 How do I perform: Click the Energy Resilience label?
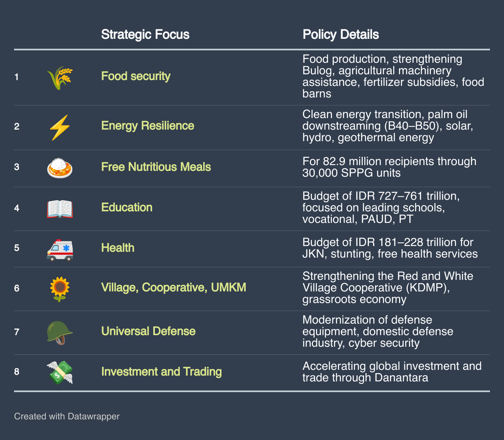click(x=147, y=126)
